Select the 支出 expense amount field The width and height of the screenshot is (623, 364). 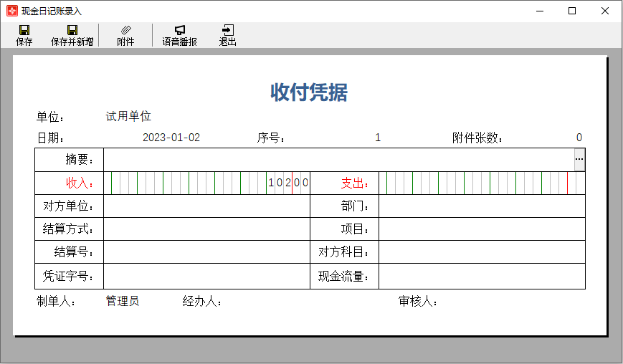click(482, 183)
